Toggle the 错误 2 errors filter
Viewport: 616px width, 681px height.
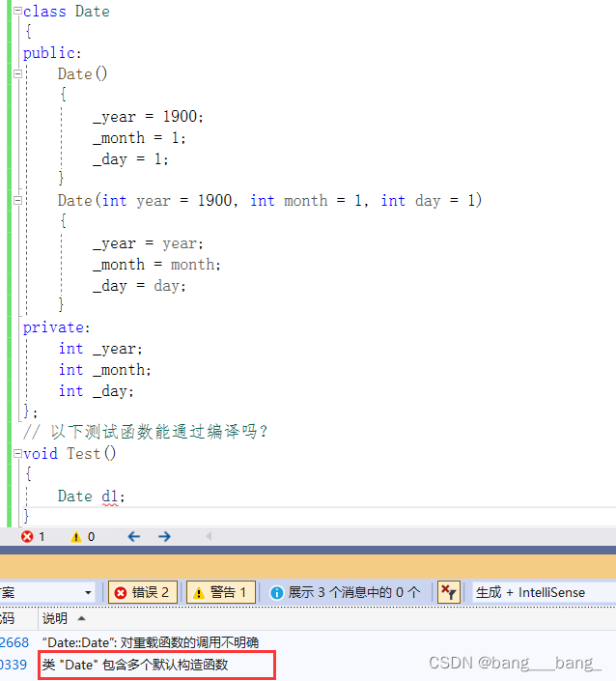coord(143,592)
